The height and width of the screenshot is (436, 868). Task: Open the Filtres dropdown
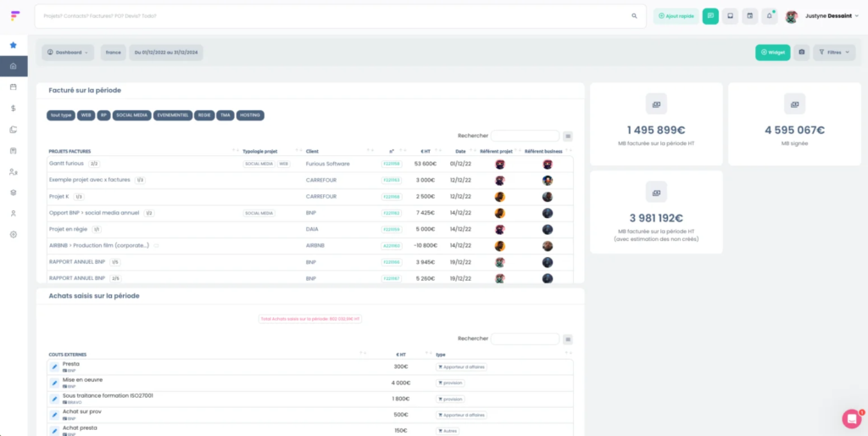[x=834, y=53]
